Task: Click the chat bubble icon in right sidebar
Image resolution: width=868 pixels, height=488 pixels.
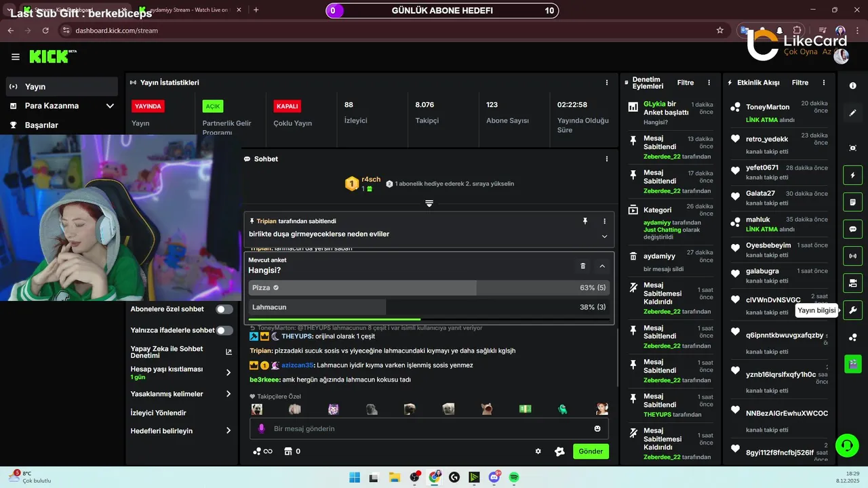Action: tap(852, 229)
